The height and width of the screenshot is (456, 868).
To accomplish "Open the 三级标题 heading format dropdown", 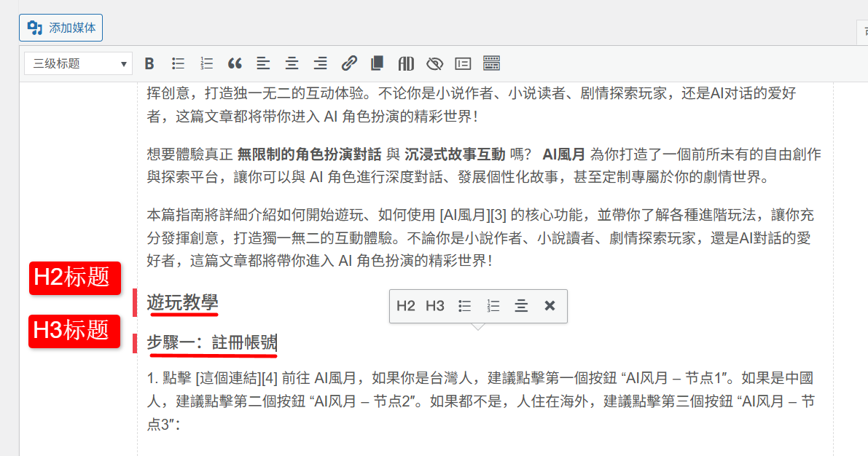I will tap(78, 63).
